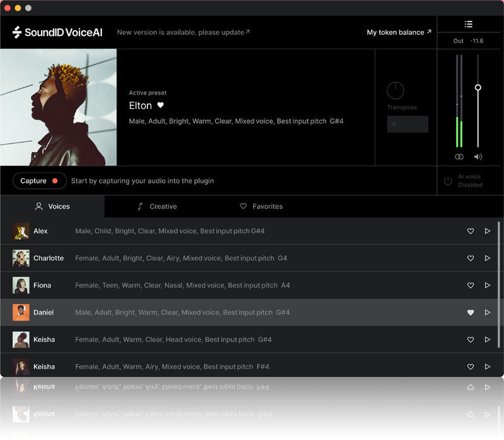Turn the Transpose knob
This screenshot has width=504, height=440.
point(396,90)
